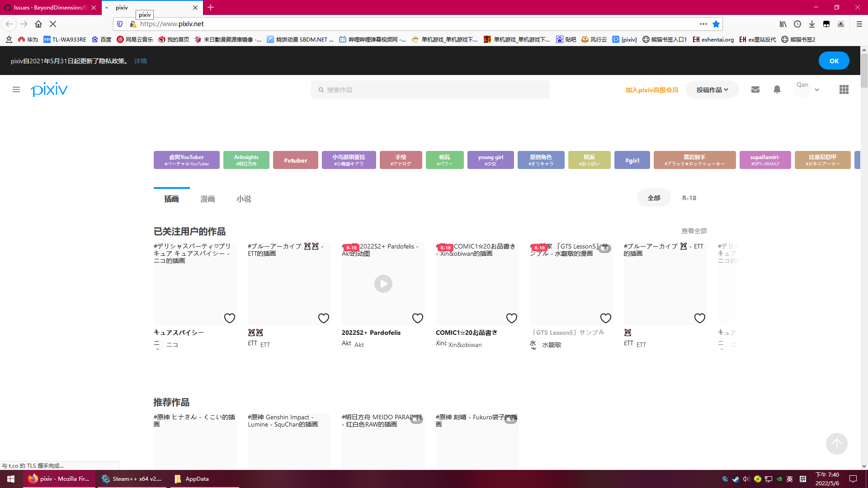Open the apps grid icon beside the avatar
The height and width of the screenshot is (488, 868).
844,89
